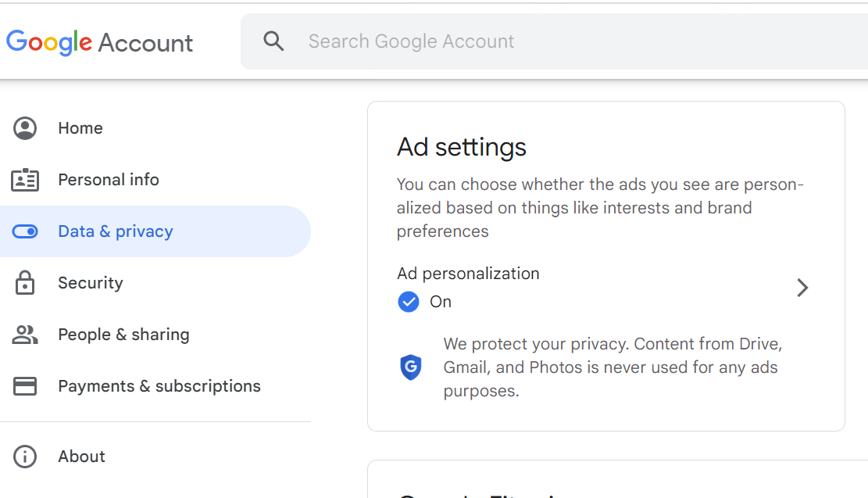Open the Home menu label
Viewport: 868px width, 498px height.
80,128
